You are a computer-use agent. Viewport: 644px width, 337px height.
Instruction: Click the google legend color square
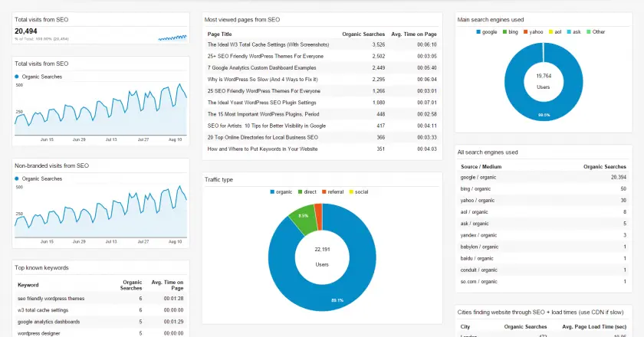click(478, 32)
